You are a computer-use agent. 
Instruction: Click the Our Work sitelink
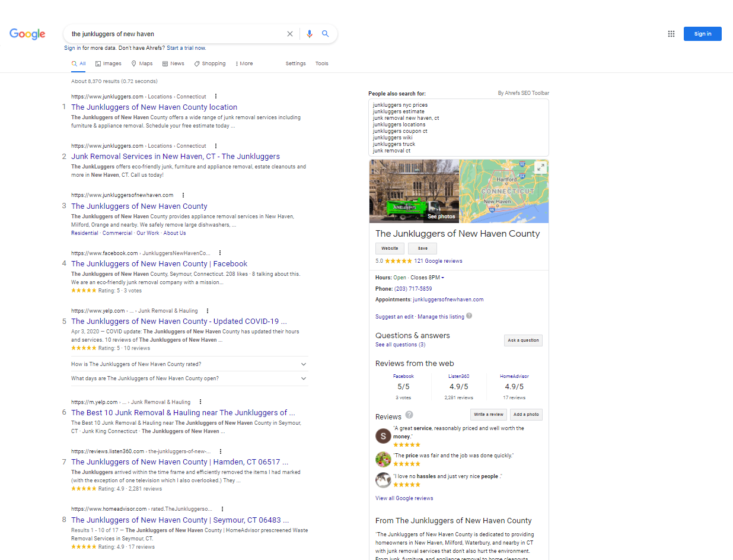148,233
